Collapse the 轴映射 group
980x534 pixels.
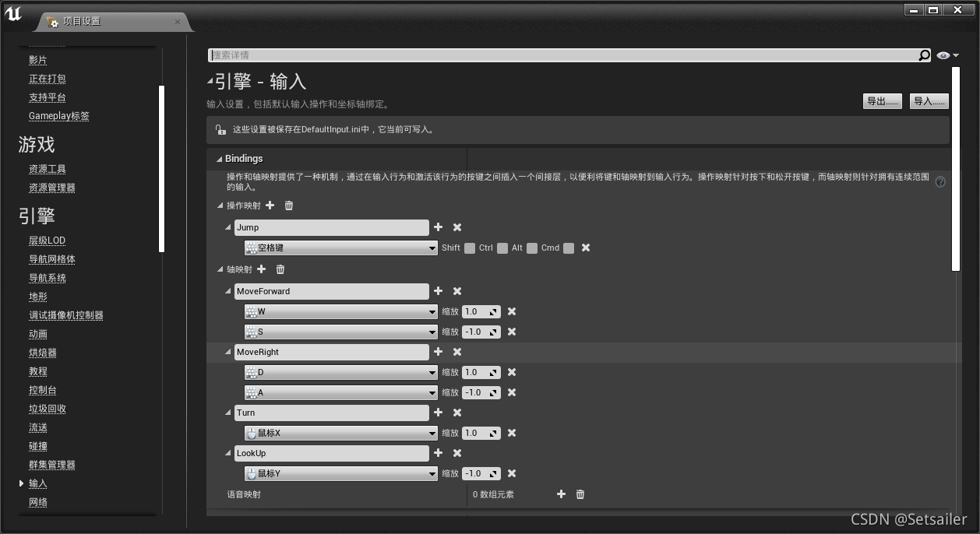point(220,269)
